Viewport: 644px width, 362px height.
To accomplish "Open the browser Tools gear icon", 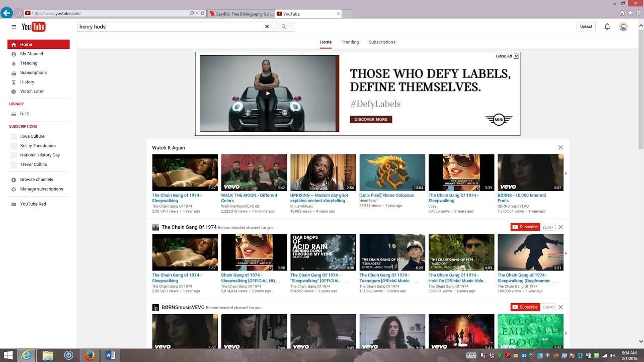I will [638, 13].
